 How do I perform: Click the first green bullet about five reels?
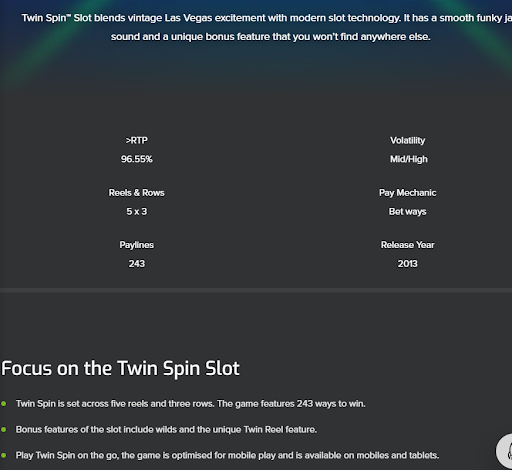pos(4,404)
